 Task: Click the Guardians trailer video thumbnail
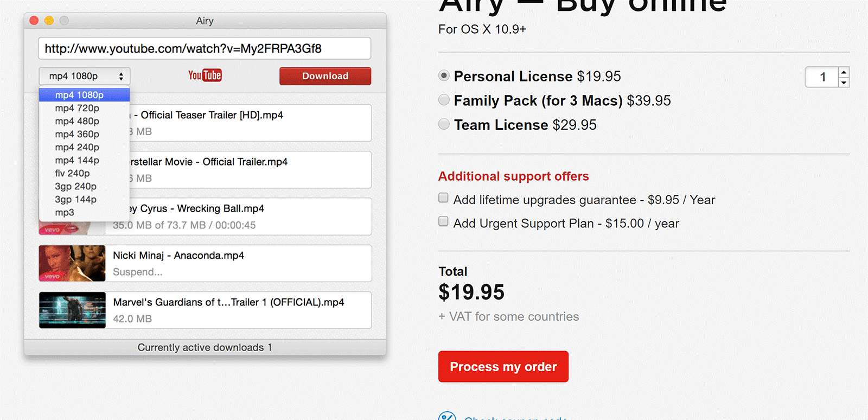coord(72,310)
